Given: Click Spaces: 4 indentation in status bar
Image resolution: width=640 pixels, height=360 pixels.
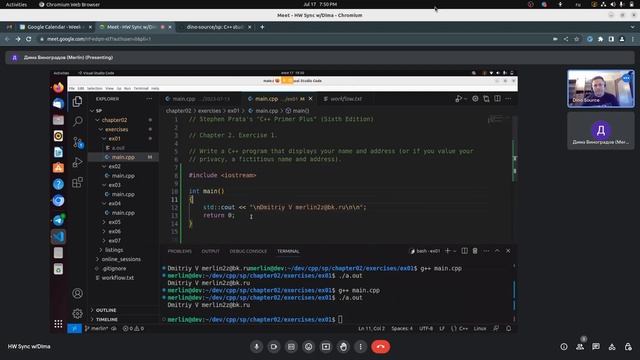Looking at the screenshot, I should pyautogui.click(x=402, y=329).
